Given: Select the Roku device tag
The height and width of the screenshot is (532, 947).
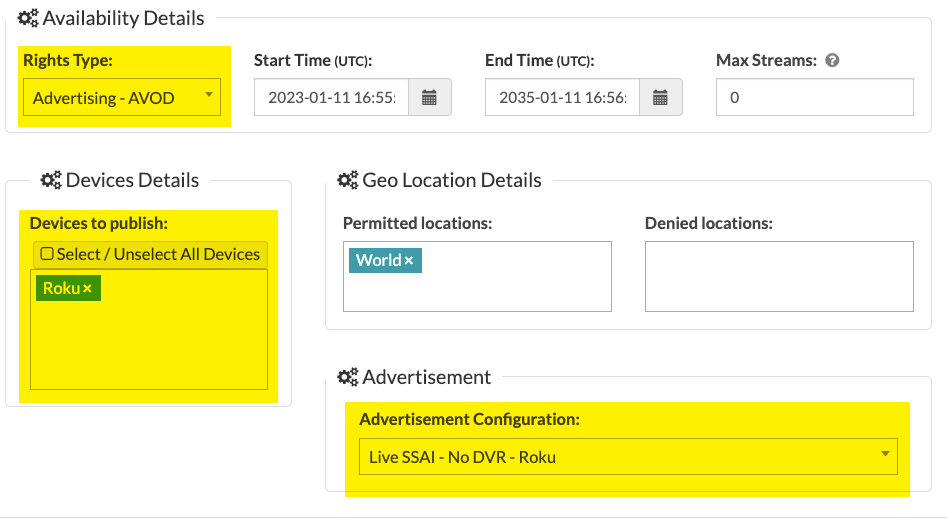Looking at the screenshot, I should 60,289.
